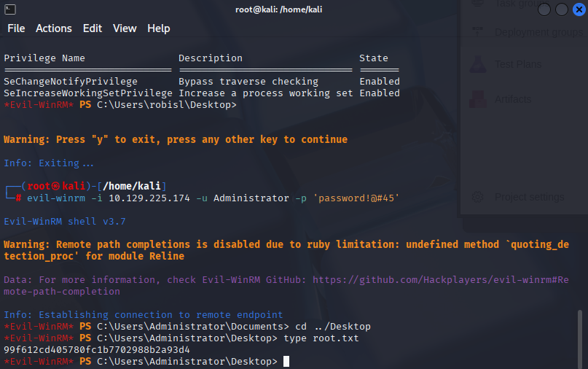Click the 'Privilege Name' column header
Image resolution: width=588 pixels, height=369 pixels.
coord(44,58)
